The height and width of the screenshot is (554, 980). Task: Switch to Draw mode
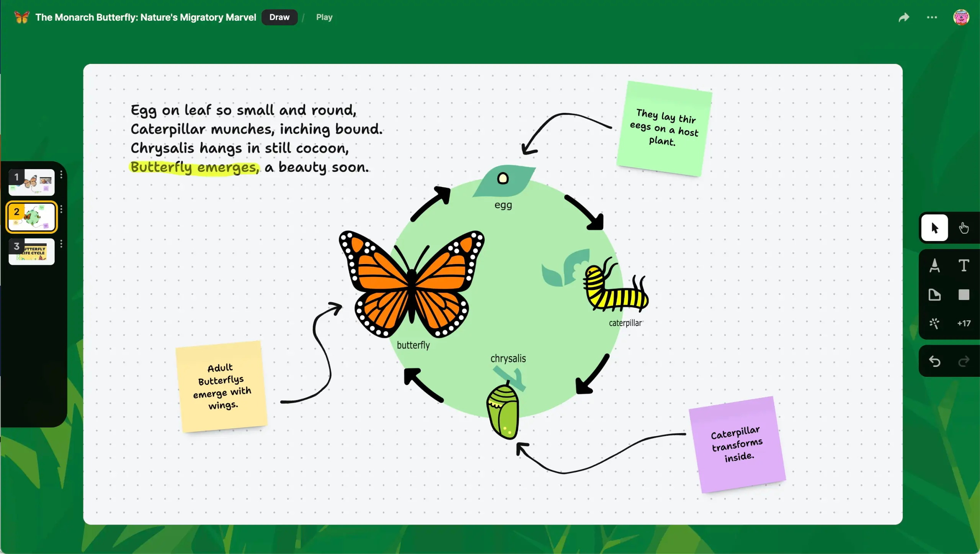pos(279,17)
